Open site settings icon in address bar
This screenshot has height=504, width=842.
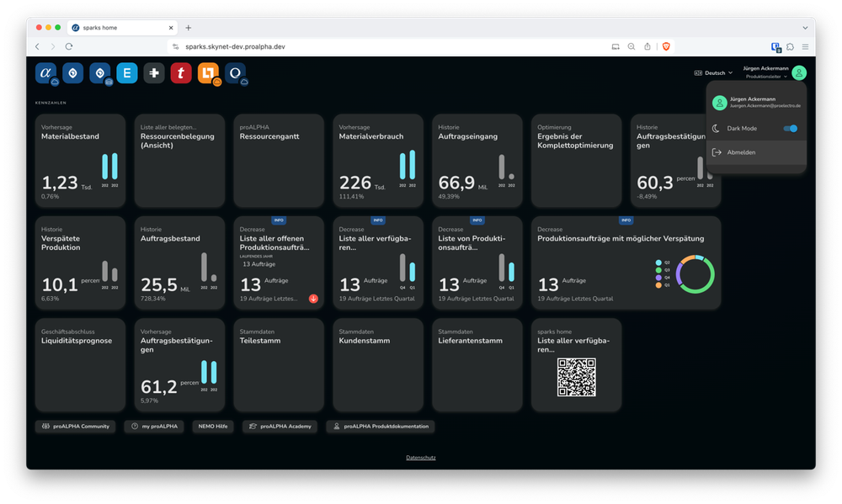coord(176,46)
